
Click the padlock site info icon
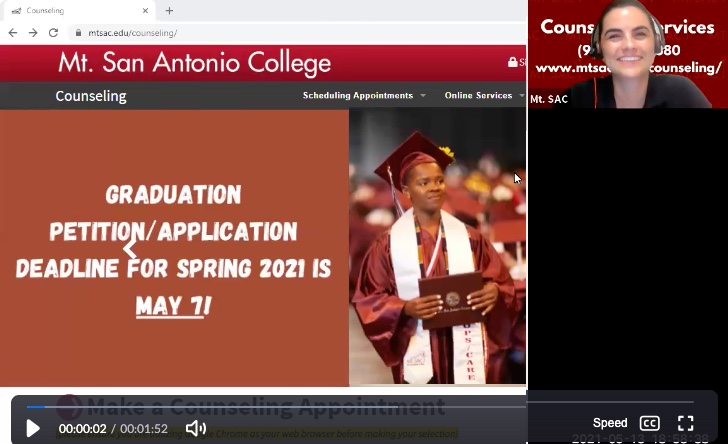pyautogui.click(x=78, y=33)
